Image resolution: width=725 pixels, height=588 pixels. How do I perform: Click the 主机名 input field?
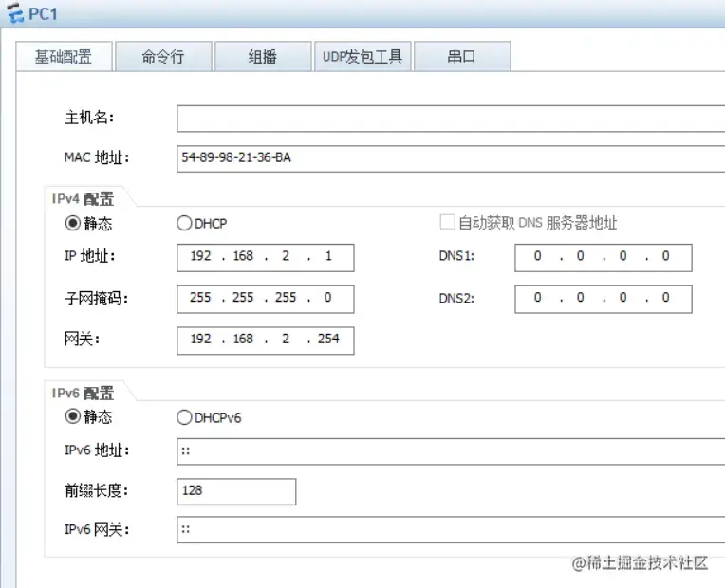pyautogui.click(x=451, y=119)
